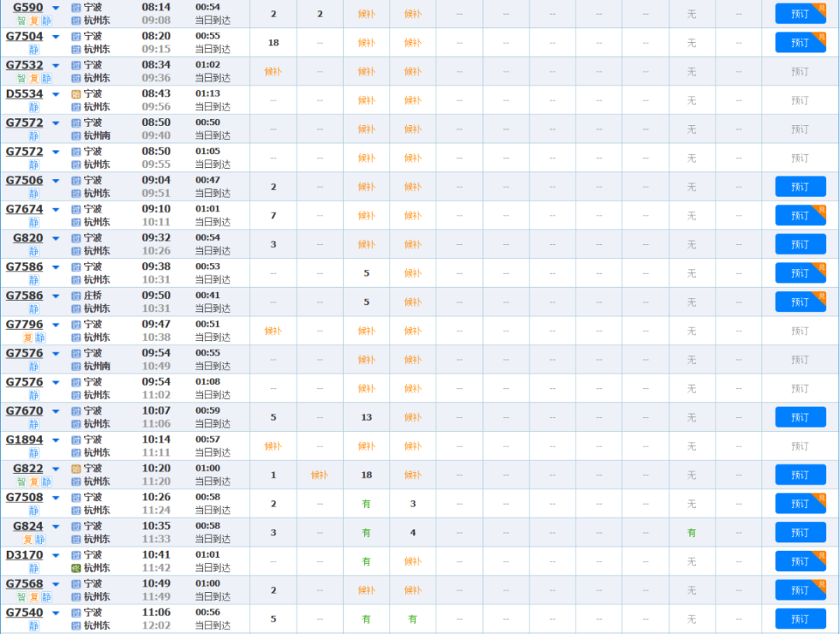Screen dimensions: 840x634
Task: Click the 静 quiet-car tag under G7504
Action: coord(33,49)
